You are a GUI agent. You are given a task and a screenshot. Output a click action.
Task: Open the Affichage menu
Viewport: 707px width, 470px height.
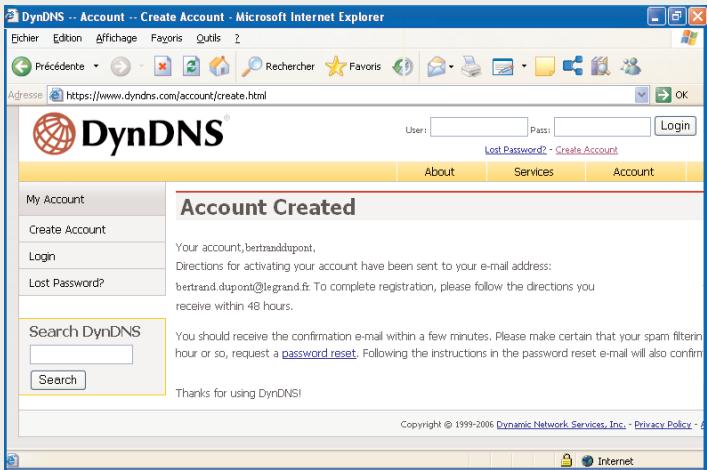[x=116, y=38]
